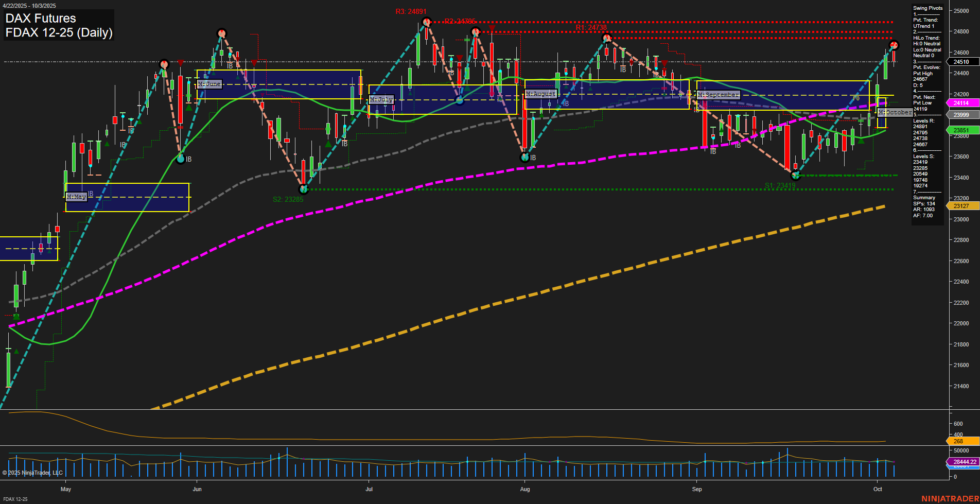Click the black 24510 price axis marker
The width and height of the screenshot is (980, 504).
click(x=960, y=62)
